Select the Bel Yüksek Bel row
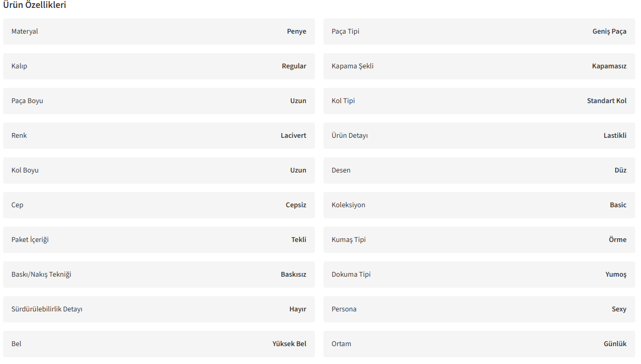The image size is (641, 364). tap(159, 344)
